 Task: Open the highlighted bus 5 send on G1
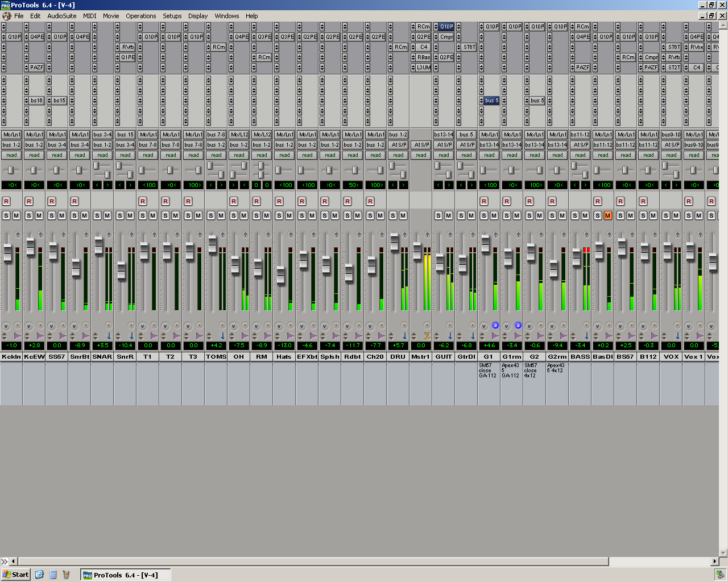click(x=491, y=101)
